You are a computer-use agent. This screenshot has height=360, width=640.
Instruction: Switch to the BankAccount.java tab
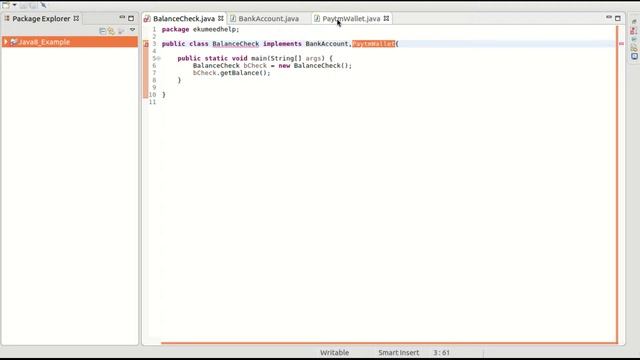click(269, 18)
